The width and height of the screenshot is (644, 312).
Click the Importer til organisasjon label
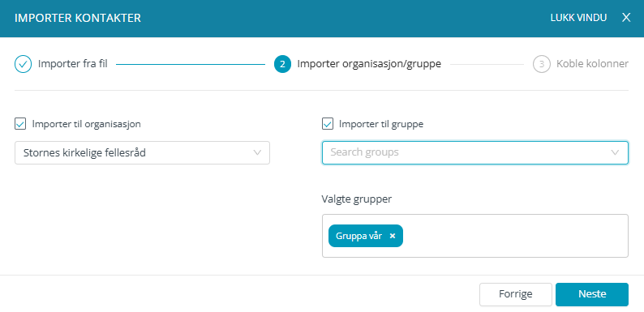point(86,124)
